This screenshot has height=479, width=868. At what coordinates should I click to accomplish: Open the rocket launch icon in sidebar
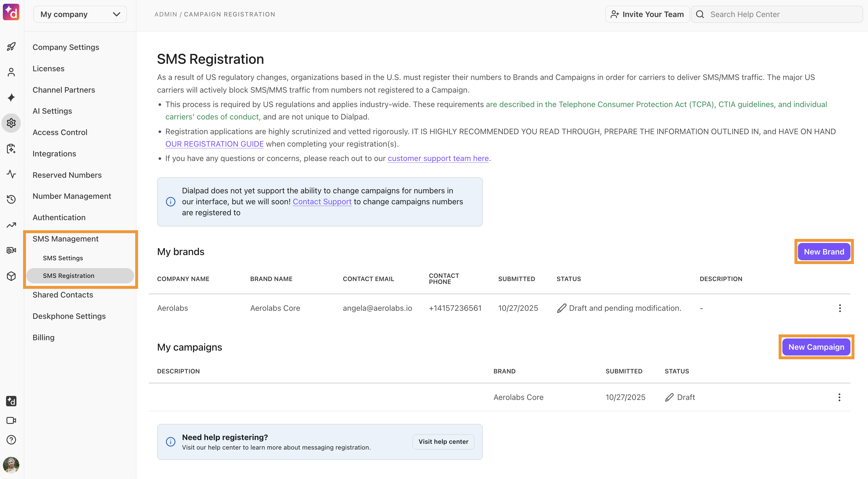point(11,46)
